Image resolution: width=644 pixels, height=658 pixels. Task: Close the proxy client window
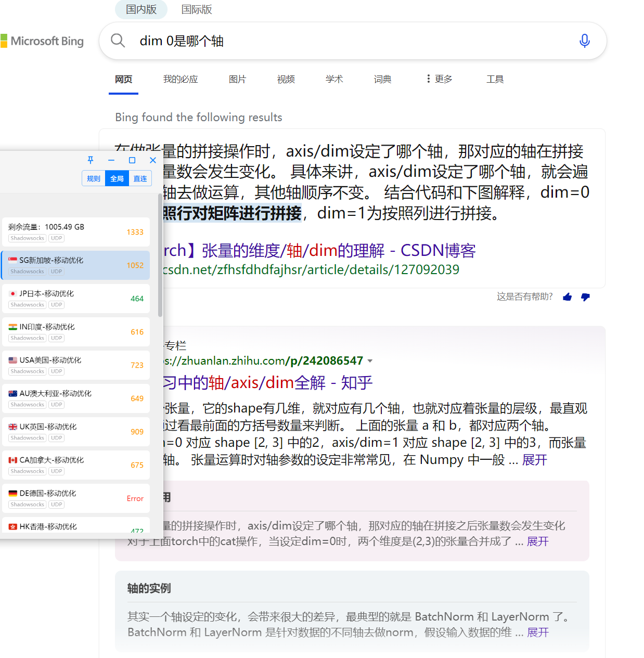coord(153,160)
